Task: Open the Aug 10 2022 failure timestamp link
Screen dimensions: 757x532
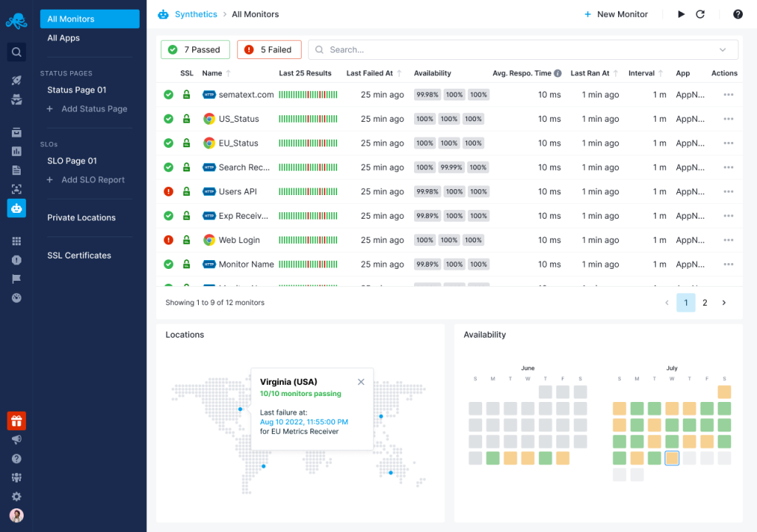Action: (304, 422)
